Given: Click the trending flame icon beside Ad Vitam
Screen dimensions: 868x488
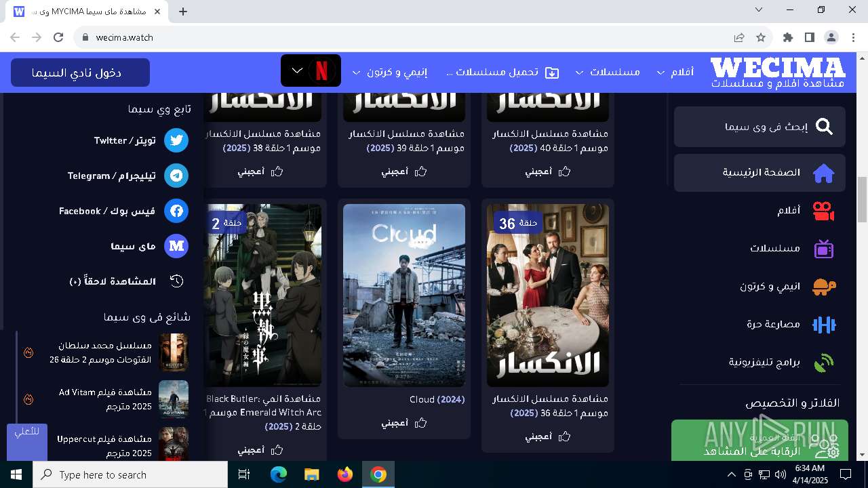Looking at the screenshot, I should click(28, 399).
